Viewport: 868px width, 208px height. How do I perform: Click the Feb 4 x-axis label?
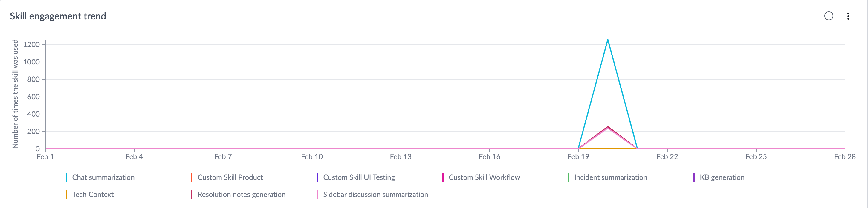(134, 157)
